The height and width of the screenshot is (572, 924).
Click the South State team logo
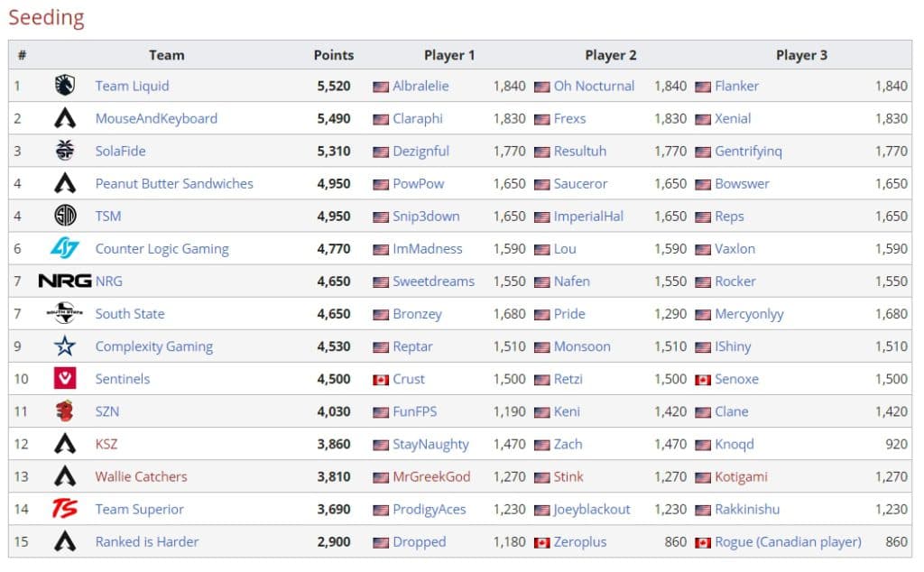pos(64,313)
